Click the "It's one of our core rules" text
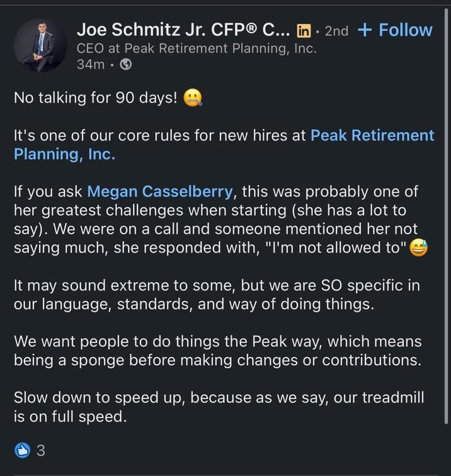451x476 pixels. (x=157, y=136)
